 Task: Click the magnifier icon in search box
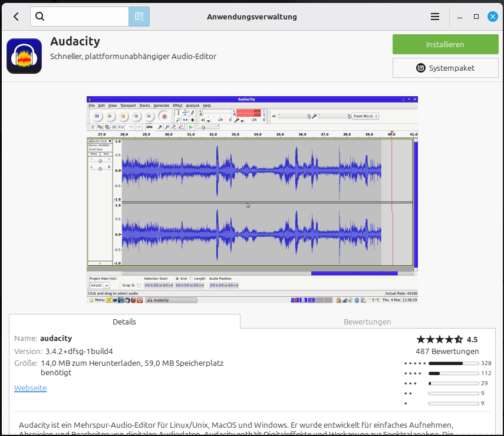(39, 16)
